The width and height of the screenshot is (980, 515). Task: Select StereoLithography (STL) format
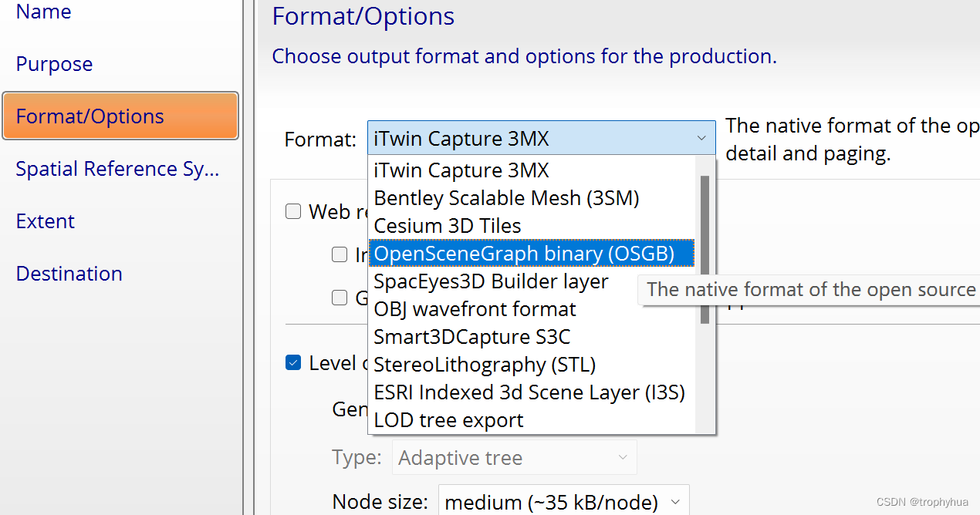pos(532,365)
